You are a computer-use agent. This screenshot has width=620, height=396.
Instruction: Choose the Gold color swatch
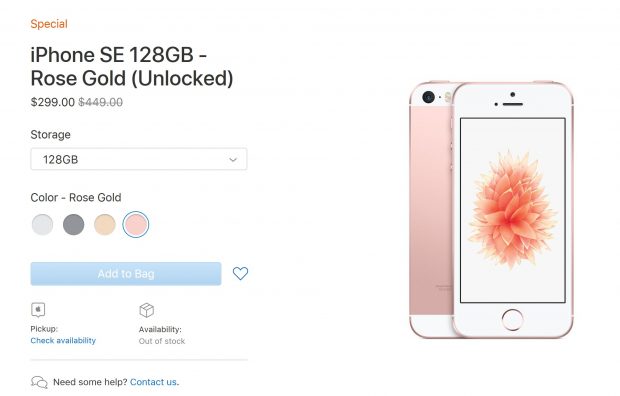tap(105, 224)
